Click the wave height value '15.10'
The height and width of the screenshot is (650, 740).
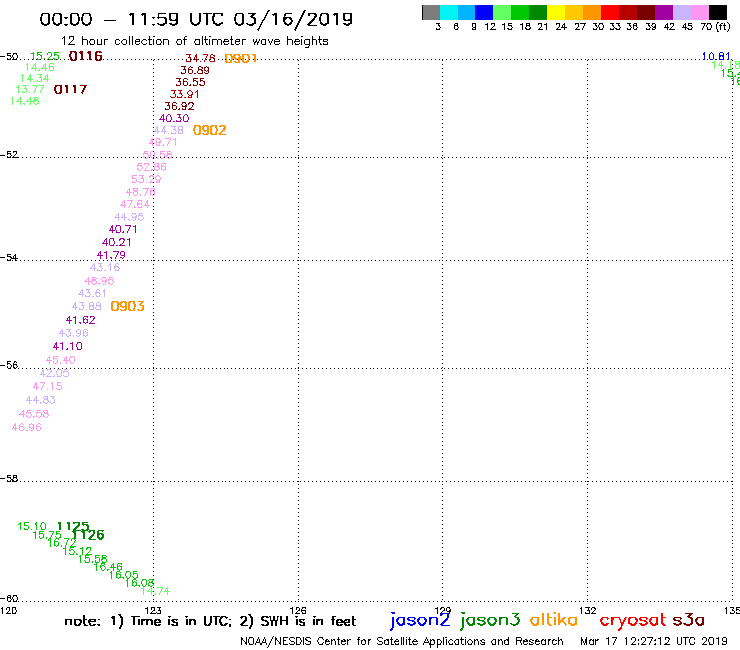32,526
